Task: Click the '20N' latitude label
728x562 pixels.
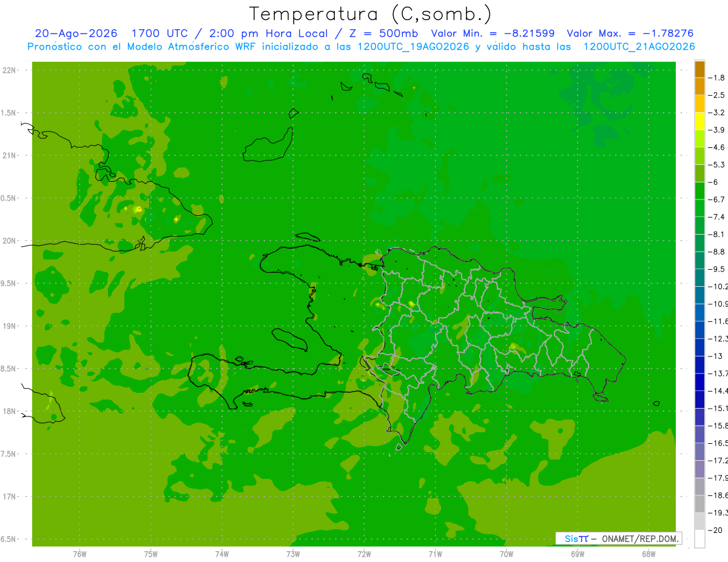Action: (10, 241)
